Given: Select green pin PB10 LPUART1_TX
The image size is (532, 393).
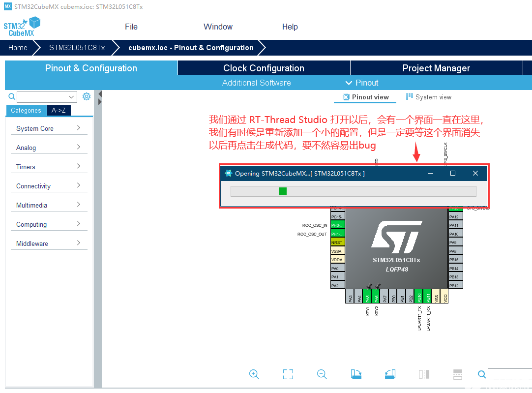Looking at the screenshot, I should [419, 297].
